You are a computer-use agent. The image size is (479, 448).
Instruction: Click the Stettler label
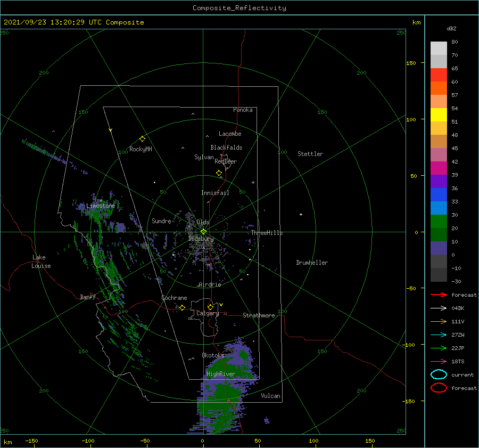pos(310,154)
